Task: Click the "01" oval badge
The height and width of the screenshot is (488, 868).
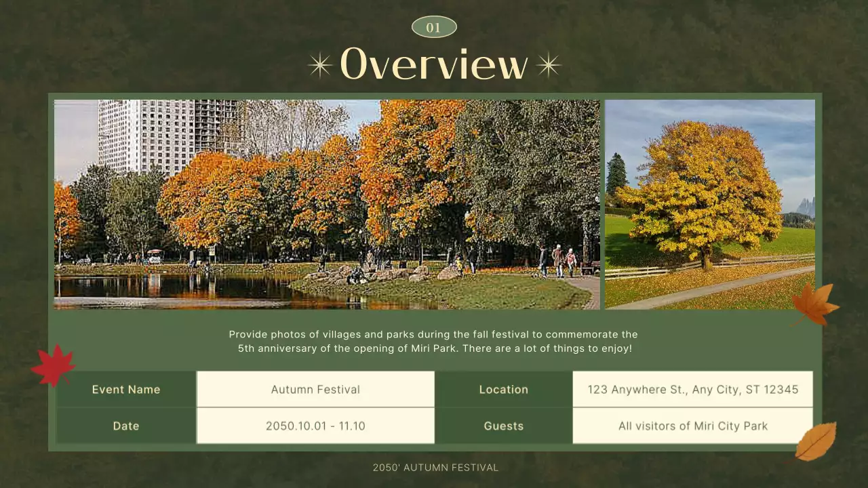Action: coord(434,27)
